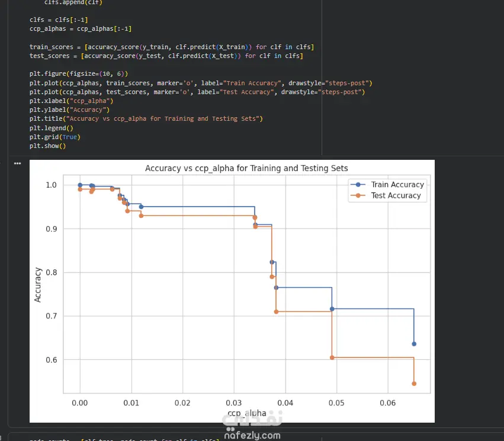Click the vertical "Accuracy" y-axis label

38,285
